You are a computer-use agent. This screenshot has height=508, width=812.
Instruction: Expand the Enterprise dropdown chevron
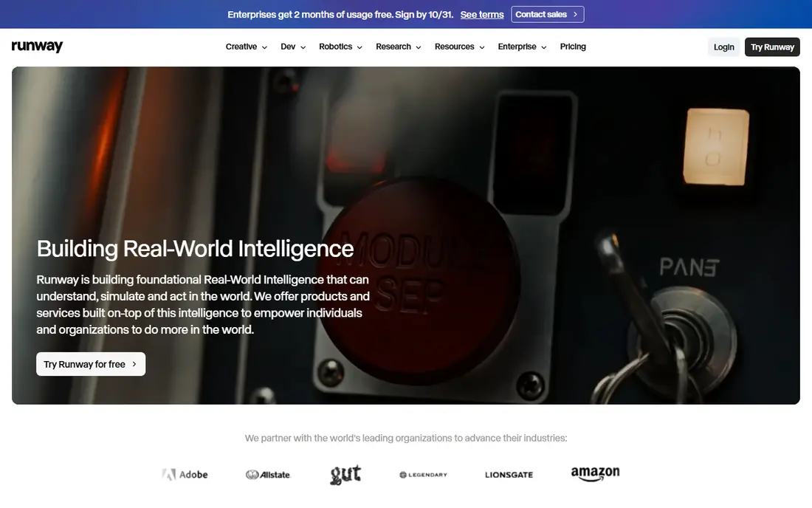pos(544,47)
